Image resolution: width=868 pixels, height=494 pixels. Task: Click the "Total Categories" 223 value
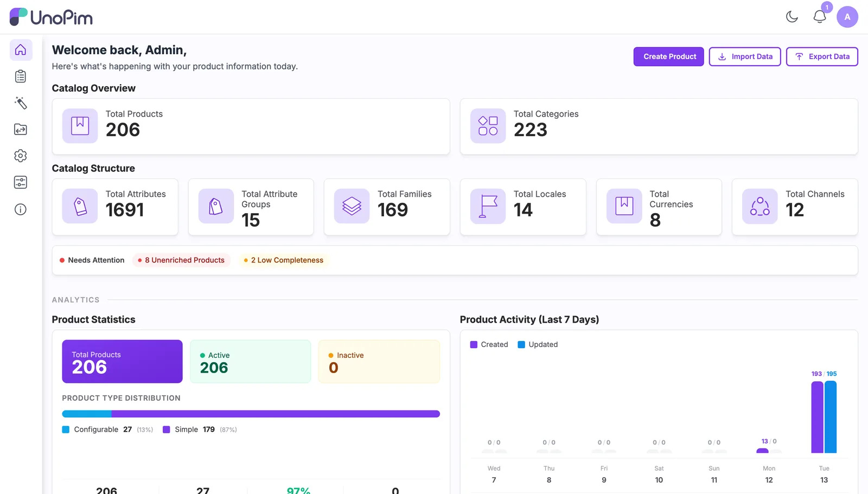pos(531,130)
